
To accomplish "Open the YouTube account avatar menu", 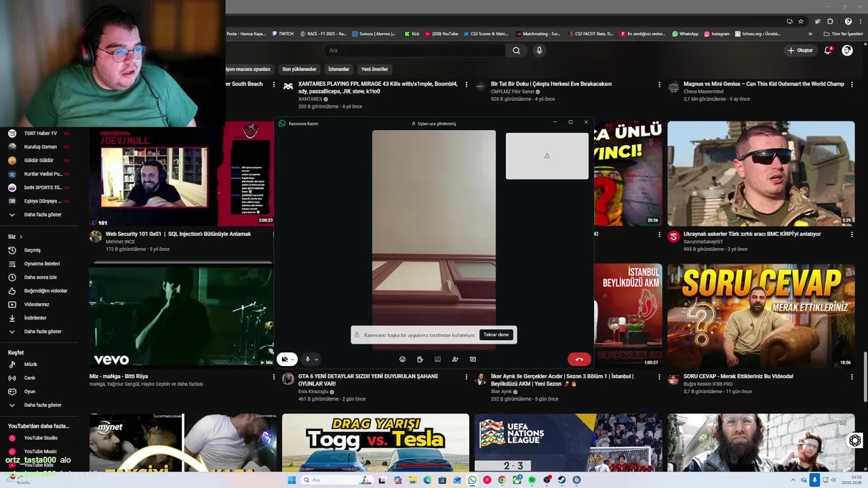I will coord(847,50).
